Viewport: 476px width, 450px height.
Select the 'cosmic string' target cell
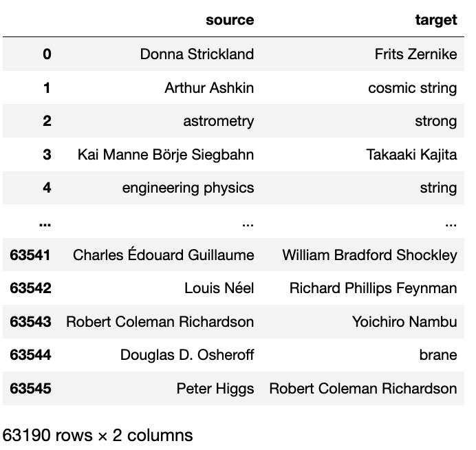413,88
